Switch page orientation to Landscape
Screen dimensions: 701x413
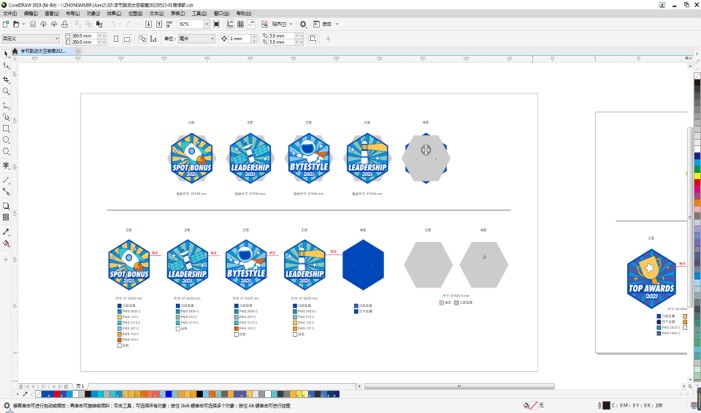(127, 39)
